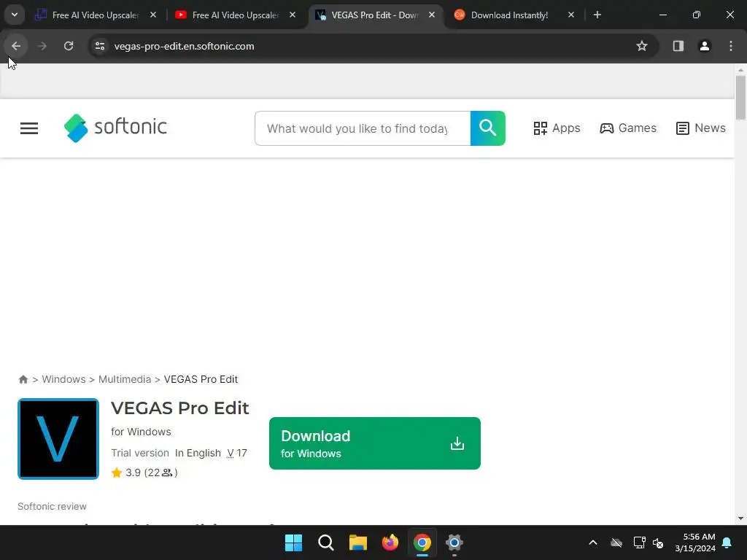Bookmark this page with the star icon
This screenshot has width=747, height=560.
click(x=642, y=46)
